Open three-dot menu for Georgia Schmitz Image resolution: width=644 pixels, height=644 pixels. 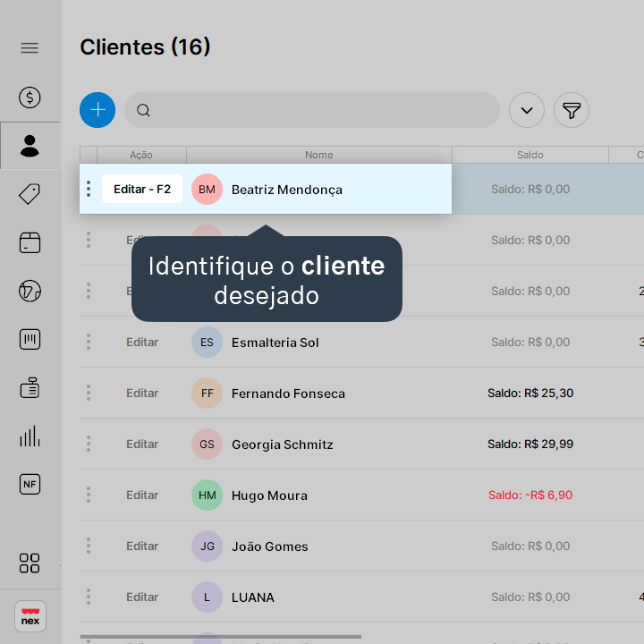click(x=89, y=444)
